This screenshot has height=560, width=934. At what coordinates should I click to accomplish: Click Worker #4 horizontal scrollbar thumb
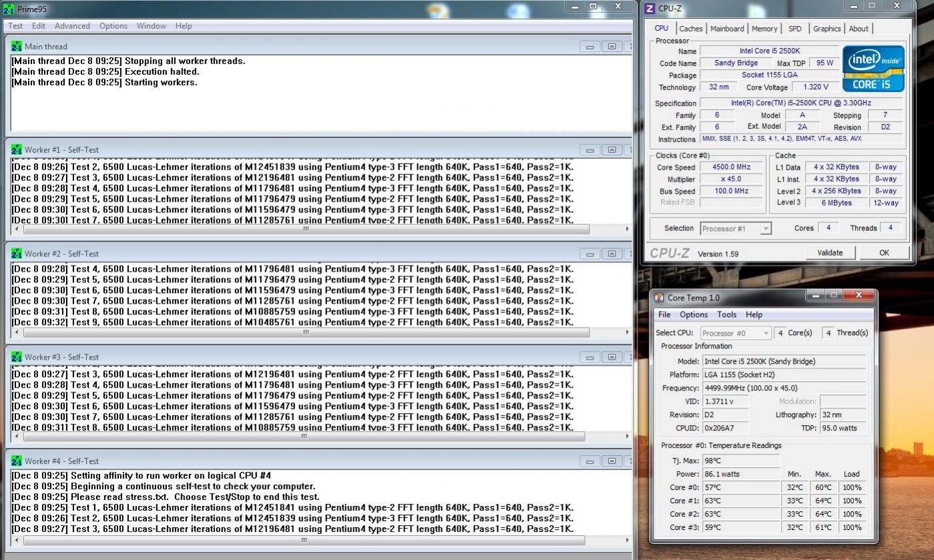[x=304, y=540]
